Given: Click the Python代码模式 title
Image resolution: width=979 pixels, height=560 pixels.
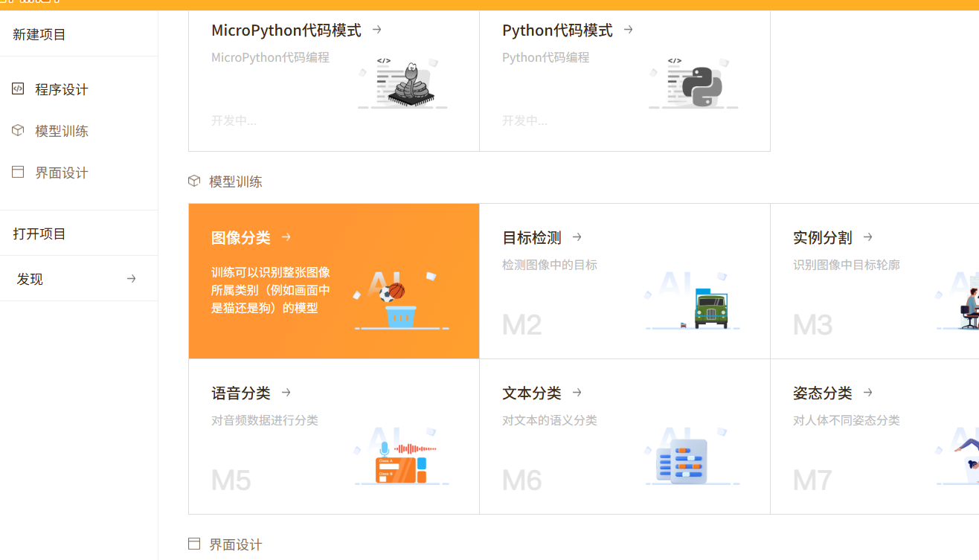Looking at the screenshot, I should click(557, 30).
